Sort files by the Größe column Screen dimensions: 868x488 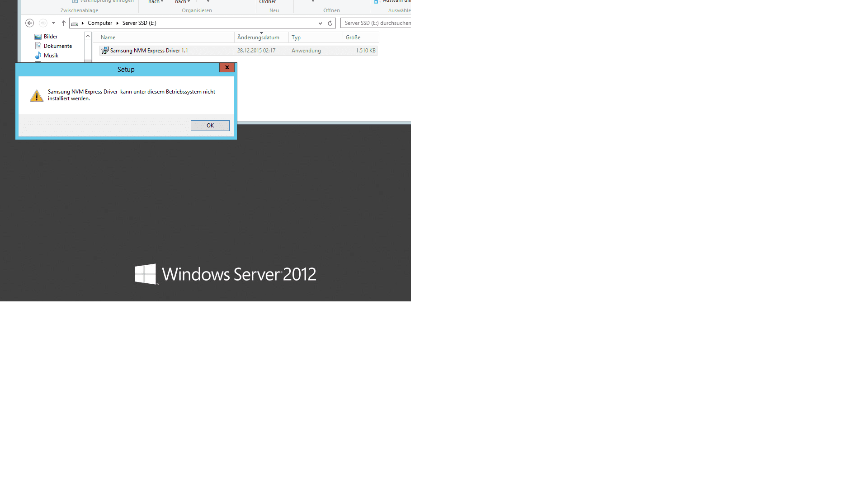pyautogui.click(x=361, y=38)
